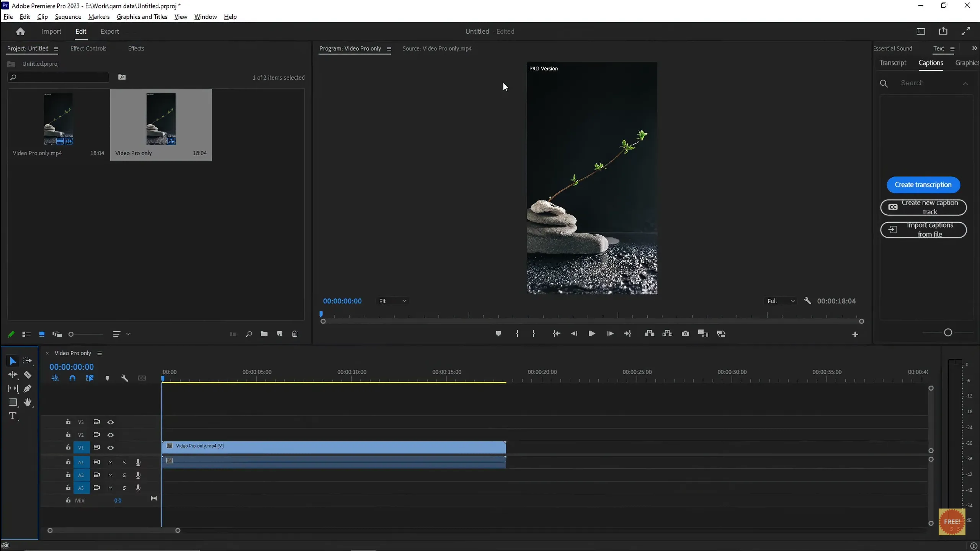This screenshot has width=980, height=551.
Task: Mute audio track A1
Action: (110, 462)
